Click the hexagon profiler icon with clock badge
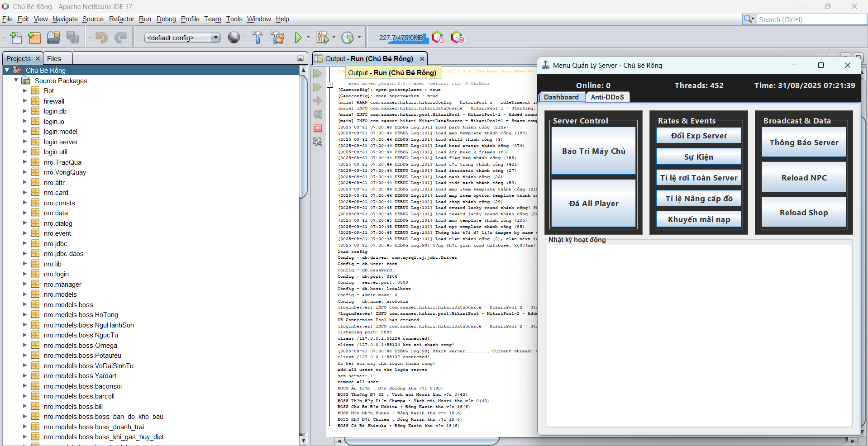The width and height of the screenshot is (868, 446). point(438,37)
